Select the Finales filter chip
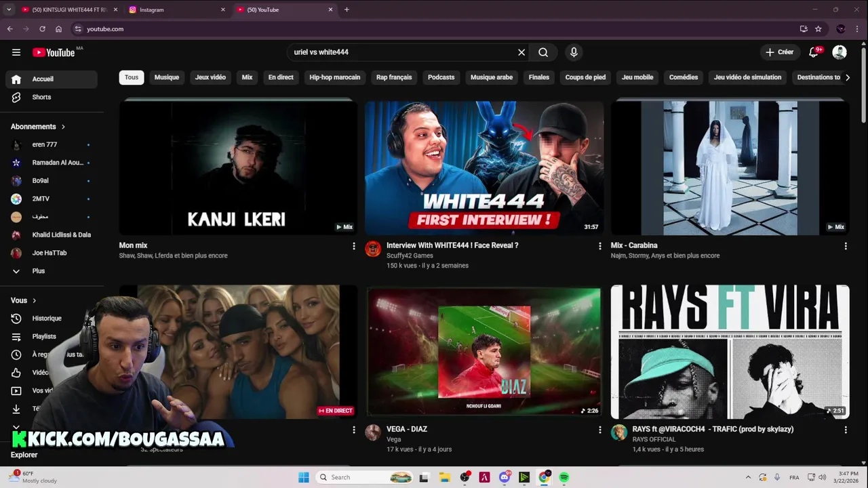Image resolution: width=868 pixels, height=488 pixels. tap(539, 77)
